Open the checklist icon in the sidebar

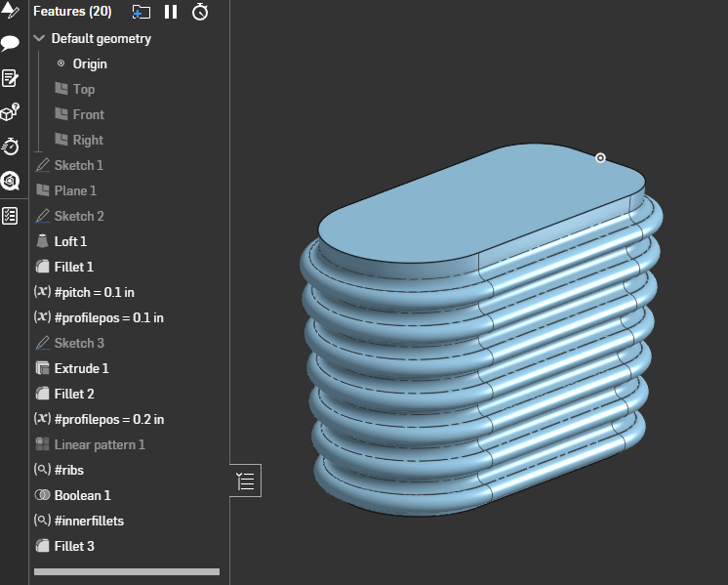[10, 216]
